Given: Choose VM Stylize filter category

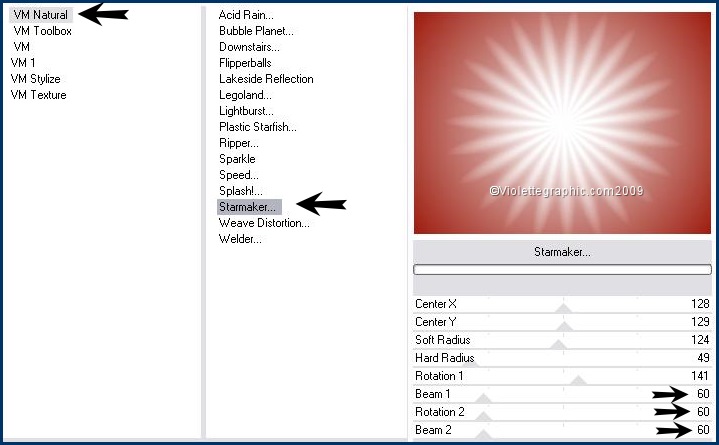Looking at the screenshot, I should point(35,79).
